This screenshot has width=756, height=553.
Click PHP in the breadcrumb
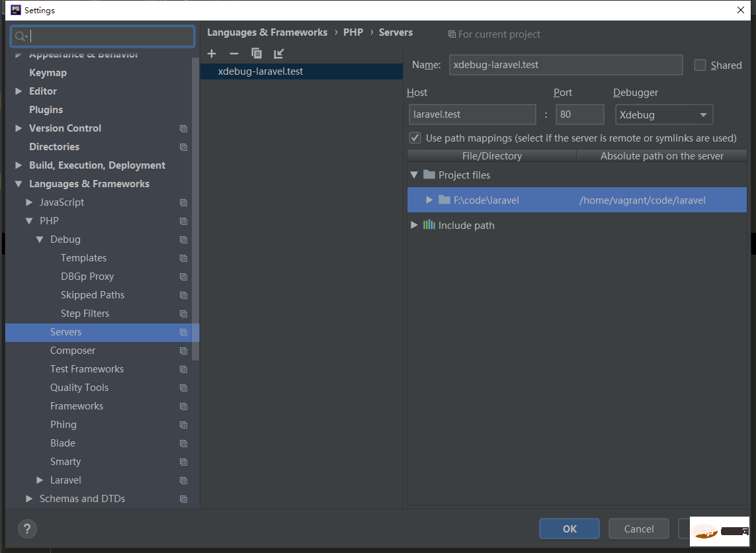[x=353, y=32]
